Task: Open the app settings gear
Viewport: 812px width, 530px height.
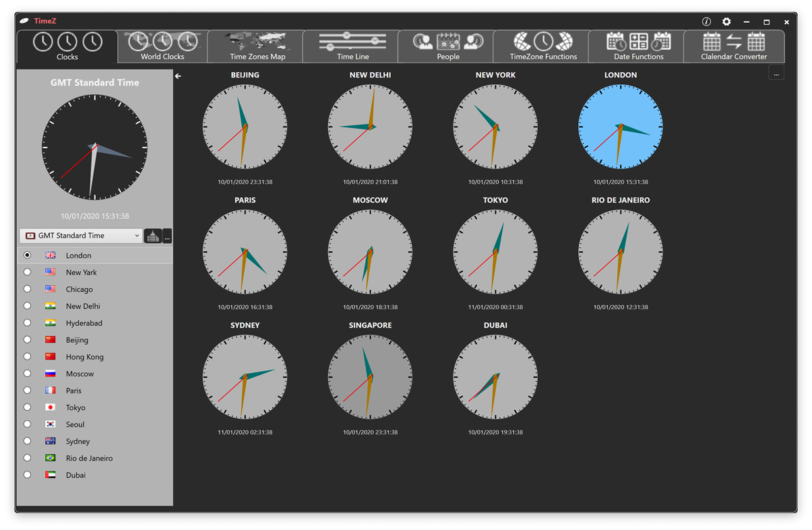Action: (726, 21)
